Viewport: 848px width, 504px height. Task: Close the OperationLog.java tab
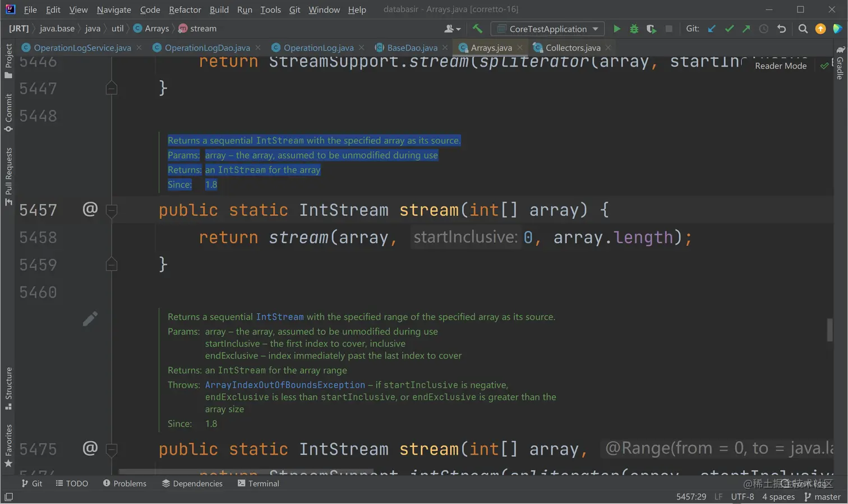coord(361,48)
